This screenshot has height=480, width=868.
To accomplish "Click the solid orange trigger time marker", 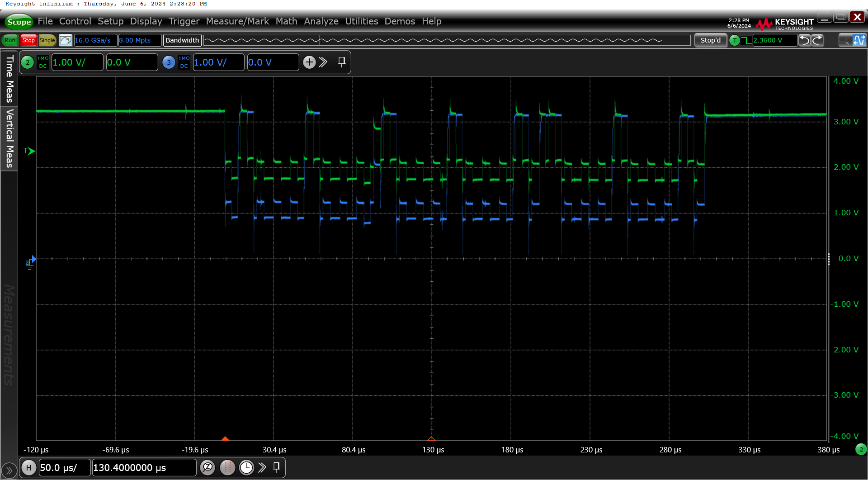I will (x=225, y=438).
